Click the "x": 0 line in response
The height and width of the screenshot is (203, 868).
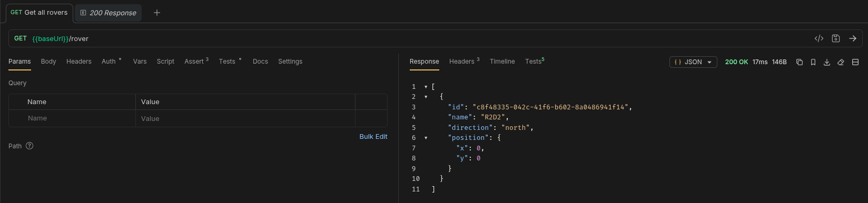pos(470,148)
